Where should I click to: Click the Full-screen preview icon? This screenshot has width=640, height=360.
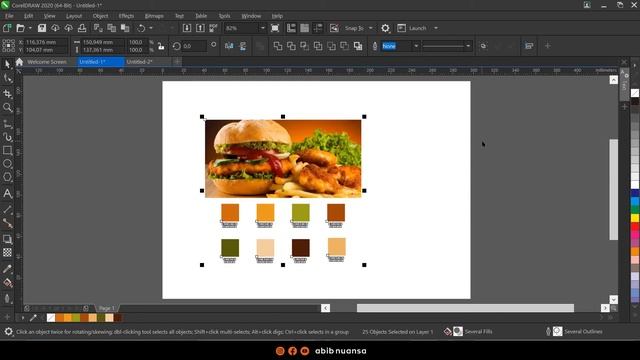click(275, 28)
